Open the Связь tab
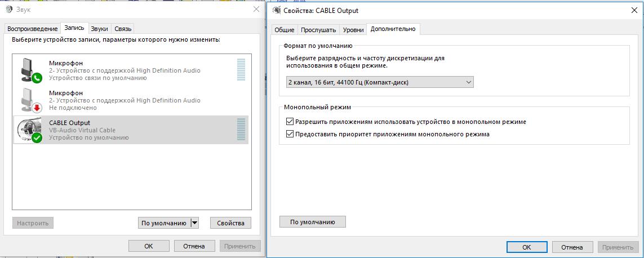Viewport: 644px width, 258px height. click(x=123, y=29)
